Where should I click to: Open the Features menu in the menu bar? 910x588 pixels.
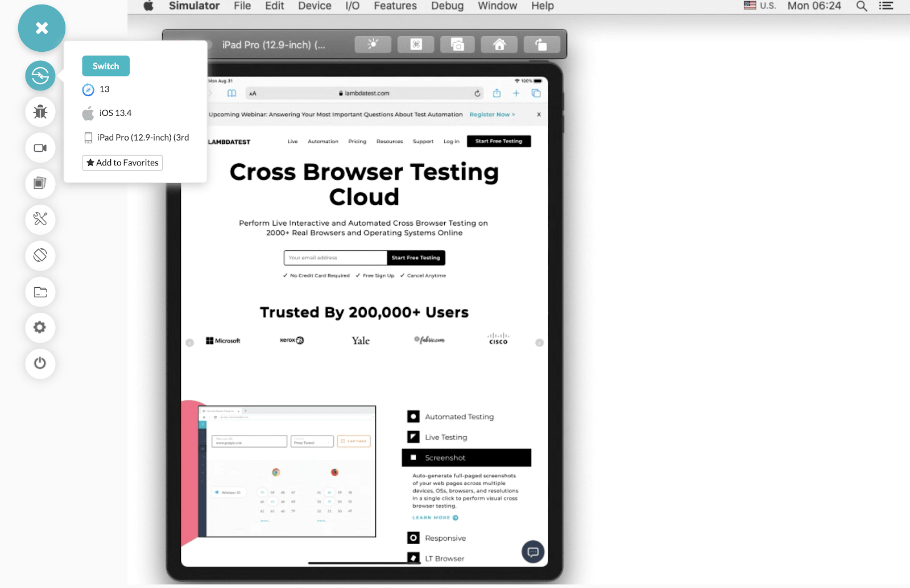[395, 6]
